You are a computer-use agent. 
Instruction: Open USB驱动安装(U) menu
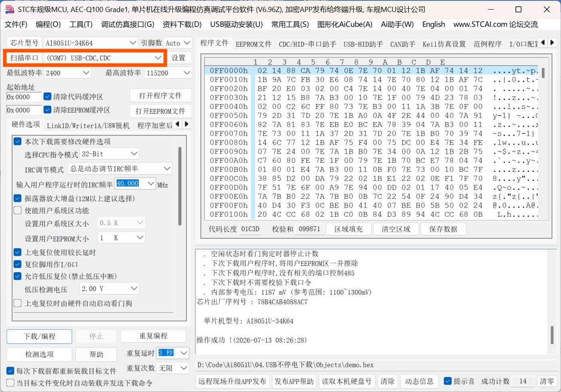click(x=236, y=24)
